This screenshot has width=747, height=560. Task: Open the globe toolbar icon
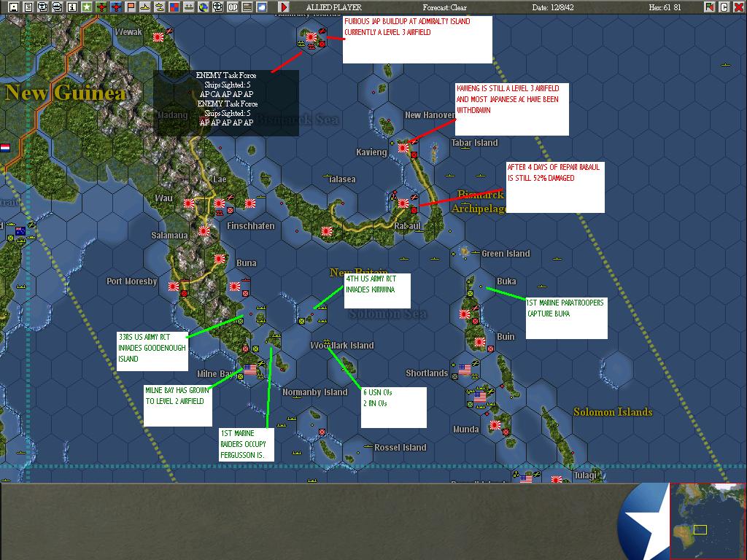tap(204, 7)
